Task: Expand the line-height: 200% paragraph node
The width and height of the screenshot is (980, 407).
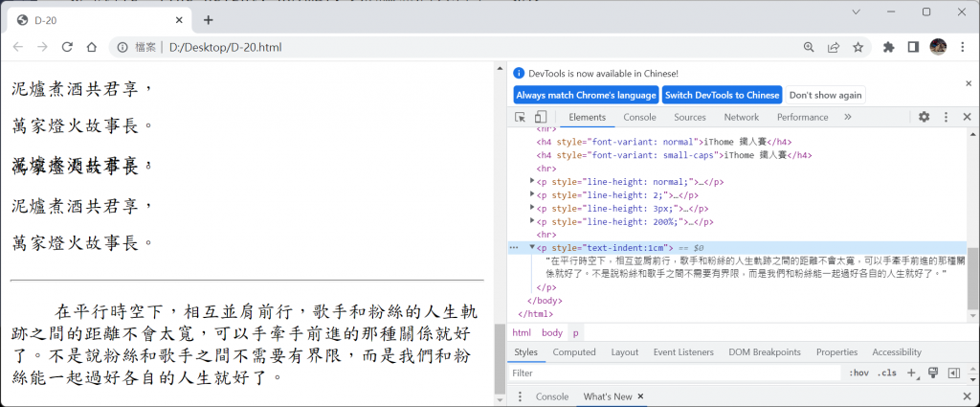Action: [532, 220]
